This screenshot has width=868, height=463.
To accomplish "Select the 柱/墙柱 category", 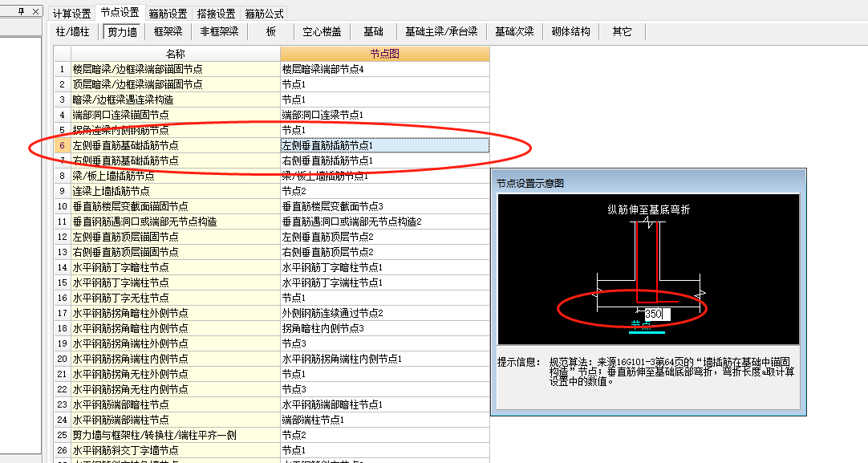I will point(72,31).
